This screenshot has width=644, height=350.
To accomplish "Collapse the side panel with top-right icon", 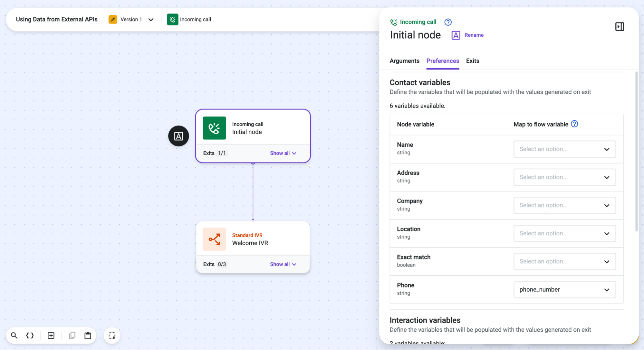I will (620, 26).
